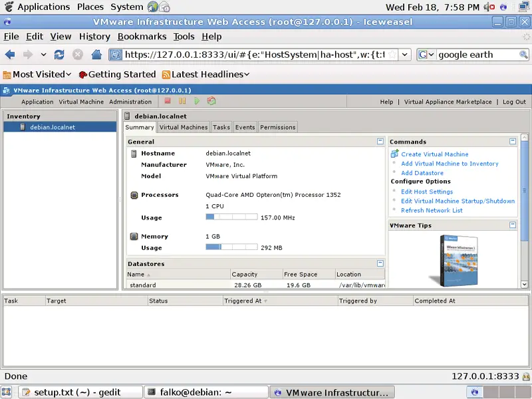
Task: Sort tasks by Triggered At column
Action: [281, 301]
